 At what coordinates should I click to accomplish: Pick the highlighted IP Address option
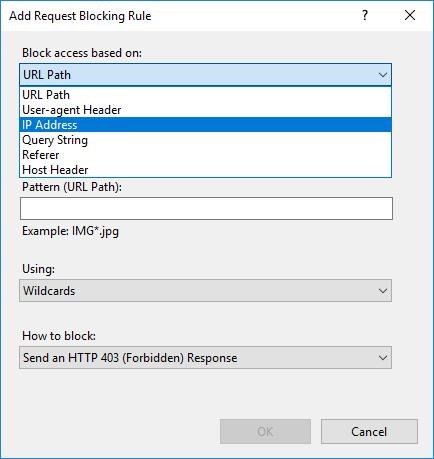tap(205, 125)
